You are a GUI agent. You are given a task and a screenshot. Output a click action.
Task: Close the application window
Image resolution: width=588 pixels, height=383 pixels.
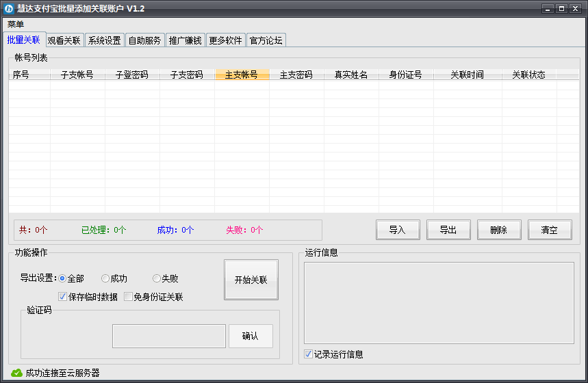(575, 9)
